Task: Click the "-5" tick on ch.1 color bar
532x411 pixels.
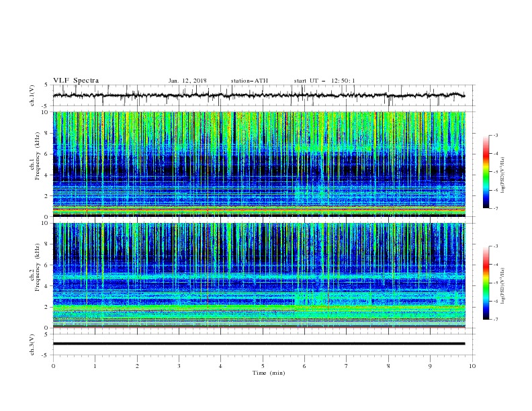Action: [495, 172]
